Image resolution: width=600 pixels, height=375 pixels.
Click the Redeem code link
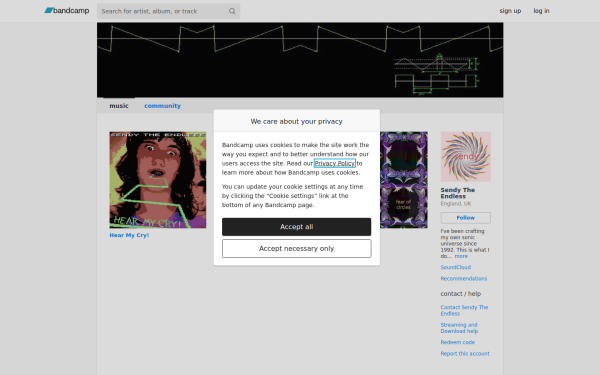tap(458, 342)
